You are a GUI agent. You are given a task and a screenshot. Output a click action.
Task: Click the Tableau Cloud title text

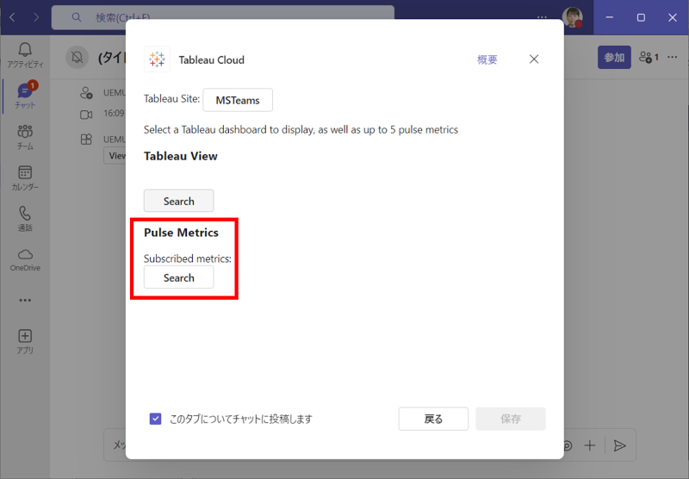pos(211,60)
